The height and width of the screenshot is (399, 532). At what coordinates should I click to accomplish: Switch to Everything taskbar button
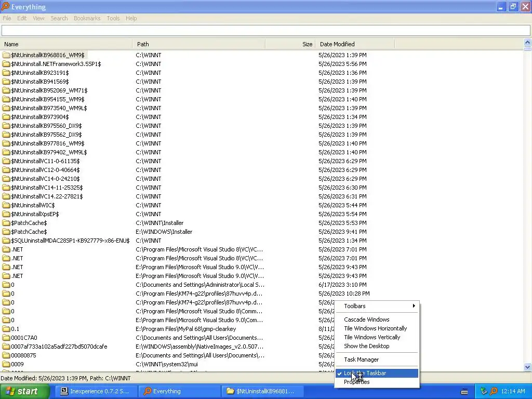tap(179, 391)
